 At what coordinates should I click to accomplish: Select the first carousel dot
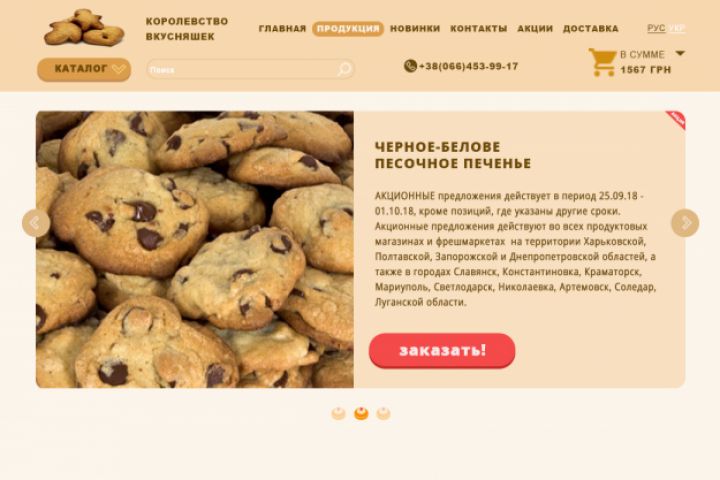pos(338,413)
